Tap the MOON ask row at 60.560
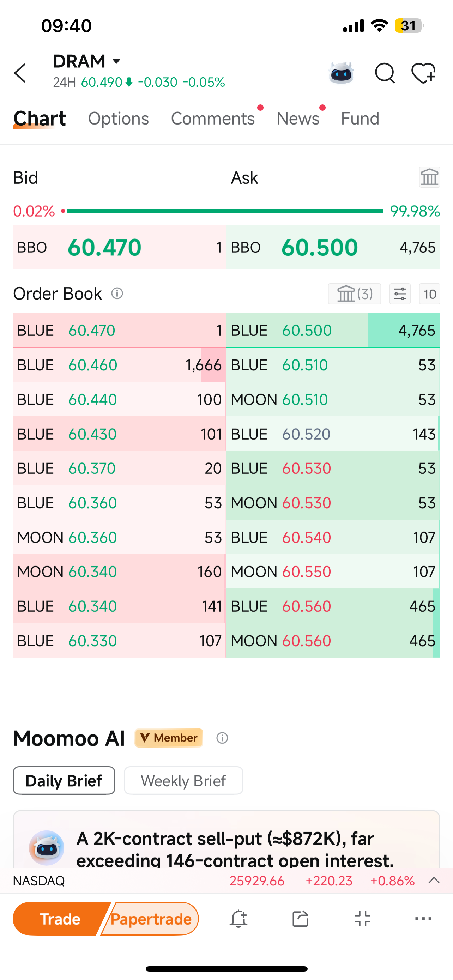The width and height of the screenshot is (453, 980). click(333, 641)
